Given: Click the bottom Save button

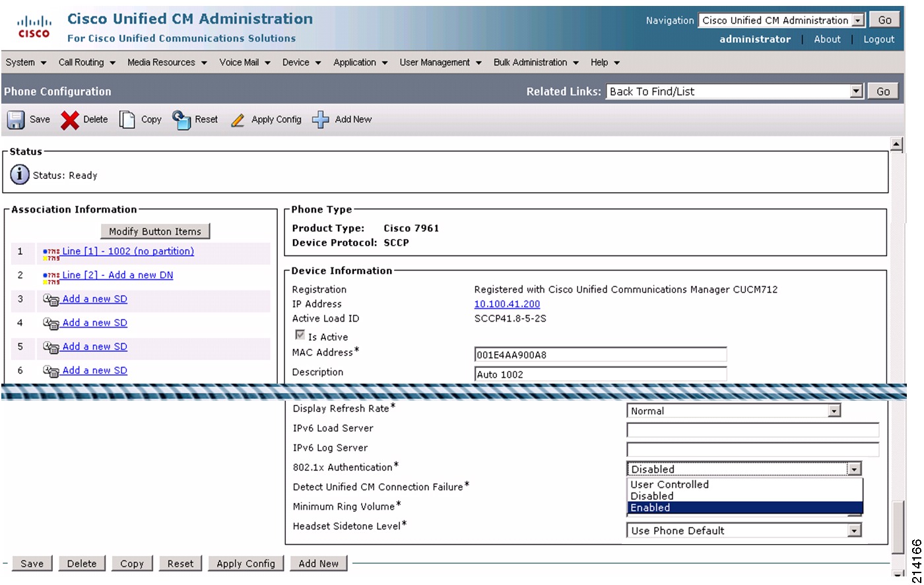Looking at the screenshot, I should click(x=32, y=563).
